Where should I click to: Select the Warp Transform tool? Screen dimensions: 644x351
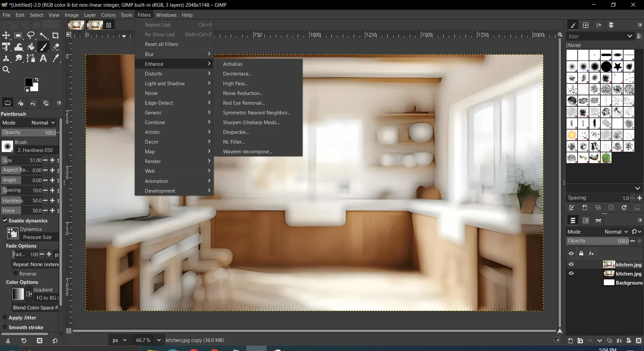pos(18,47)
